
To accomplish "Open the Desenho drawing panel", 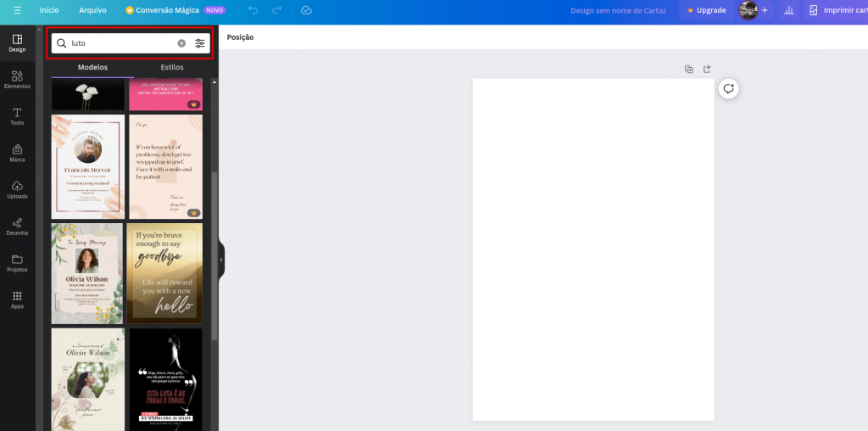I will (17, 226).
